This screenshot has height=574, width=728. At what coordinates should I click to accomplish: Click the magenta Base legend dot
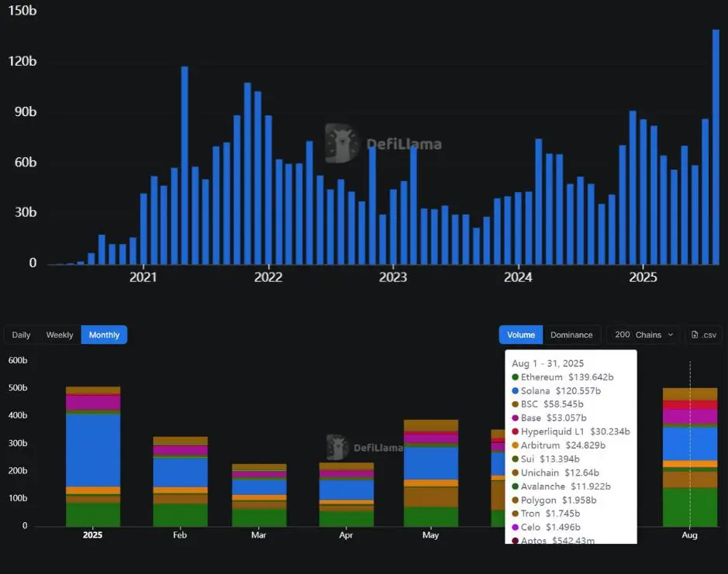[515, 418]
